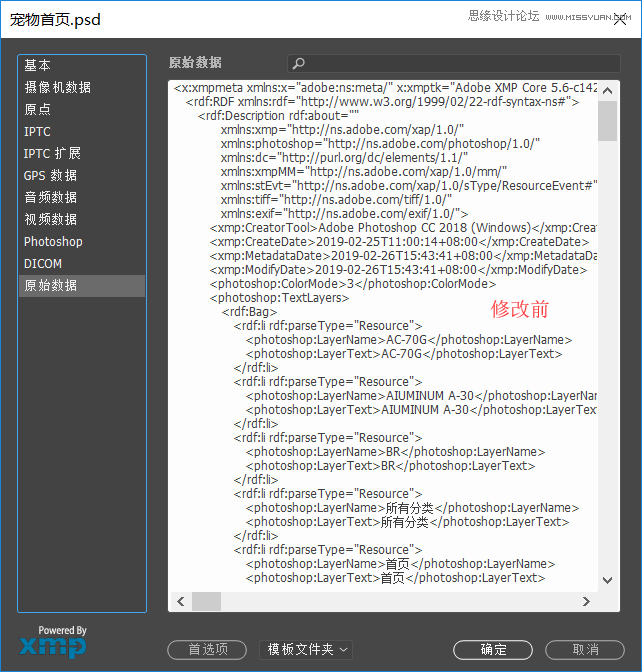Click the magnifier search icon
The height and width of the screenshot is (672, 642).
tap(298, 63)
